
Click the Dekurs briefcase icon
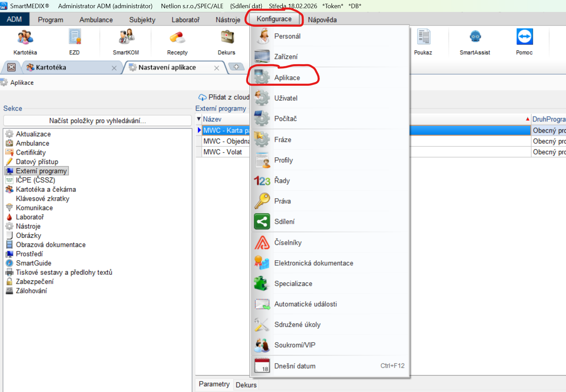(x=226, y=38)
